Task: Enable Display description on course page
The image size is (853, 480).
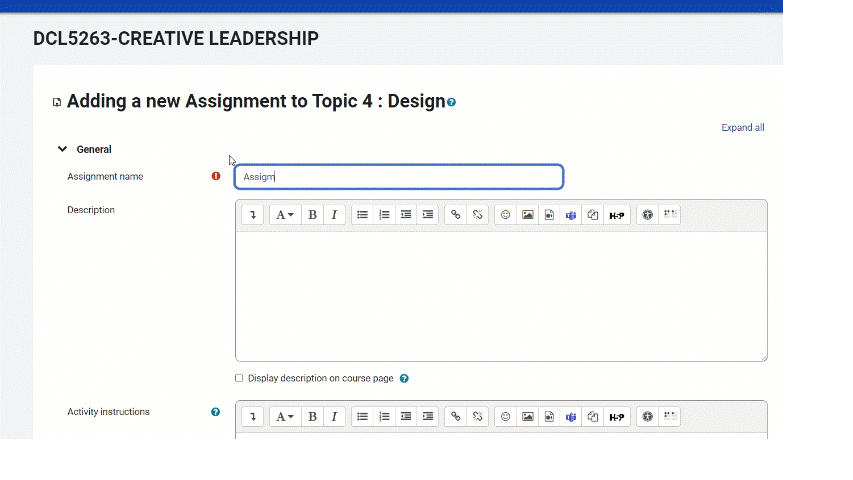Action: tap(239, 379)
